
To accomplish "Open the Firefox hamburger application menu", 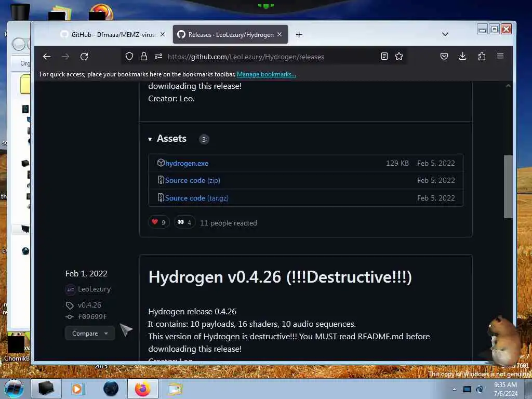I will 500,56.
